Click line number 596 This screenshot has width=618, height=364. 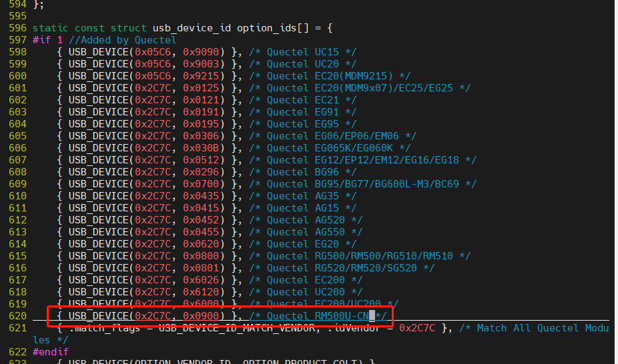tap(18, 28)
